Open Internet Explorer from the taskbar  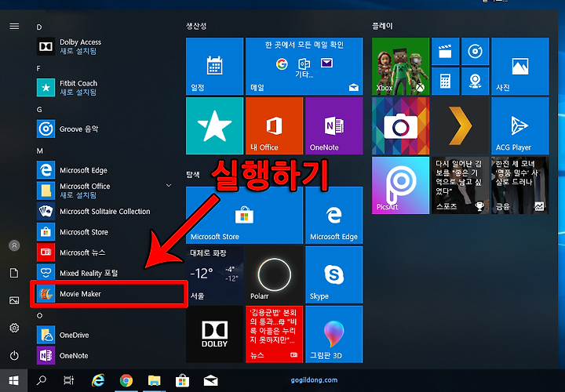point(97,380)
